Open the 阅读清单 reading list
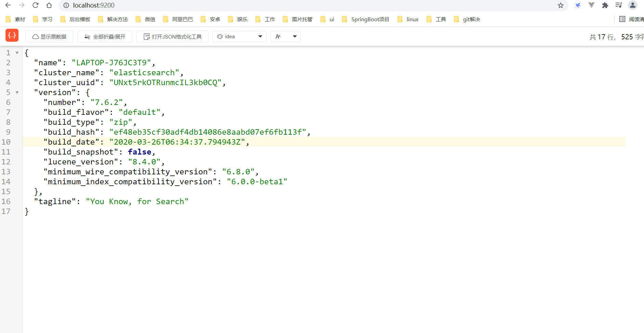 pyautogui.click(x=632, y=19)
